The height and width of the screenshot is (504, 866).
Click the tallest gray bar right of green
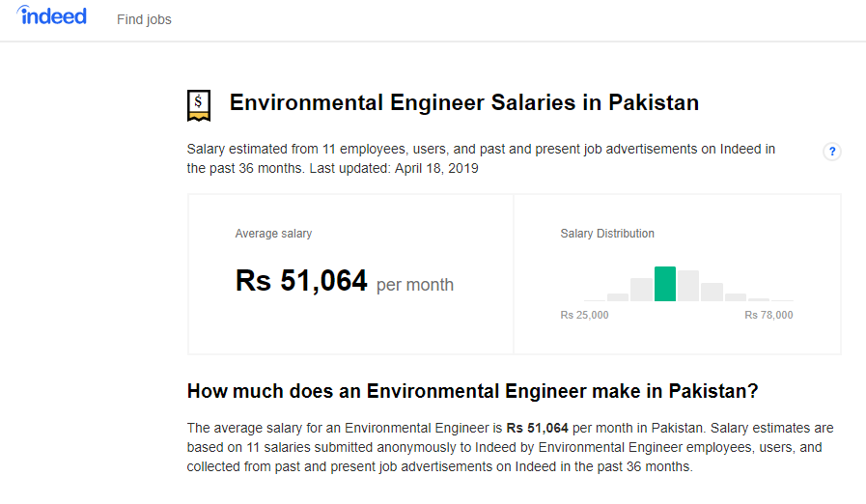point(688,286)
